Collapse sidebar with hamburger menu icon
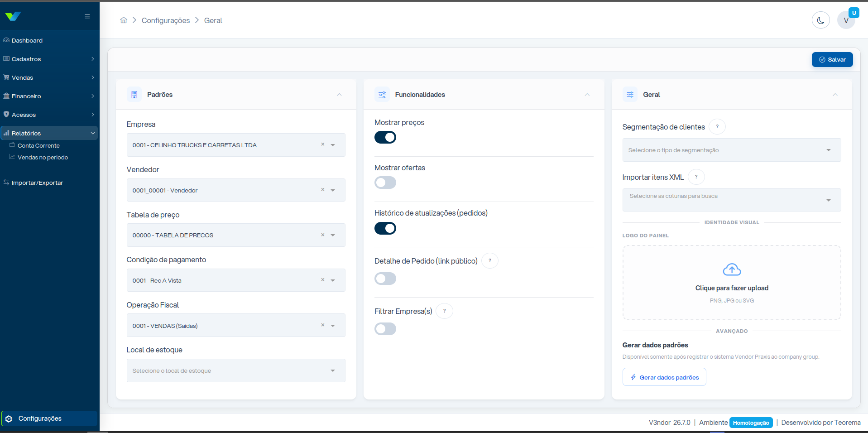Screen dimensions: 868x433 point(87,16)
